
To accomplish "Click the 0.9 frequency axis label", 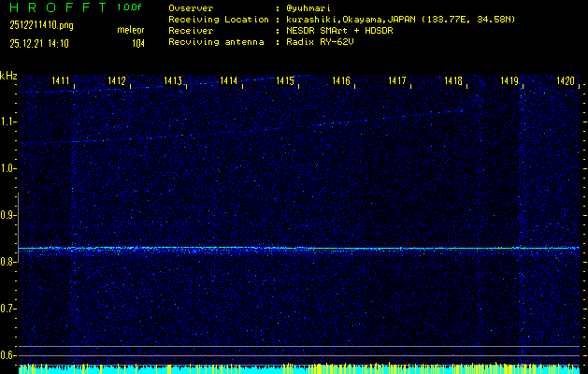I will [8, 215].
